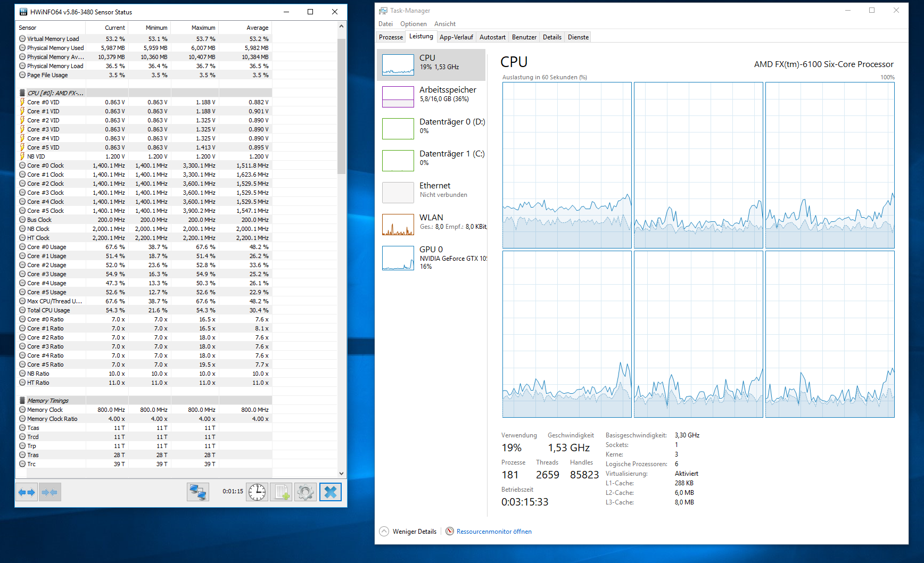Select Datenträger 0 (D:) in sidebar
Image resolution: width=924 pixels, height=563 pixels.
[x=432, y=128]
